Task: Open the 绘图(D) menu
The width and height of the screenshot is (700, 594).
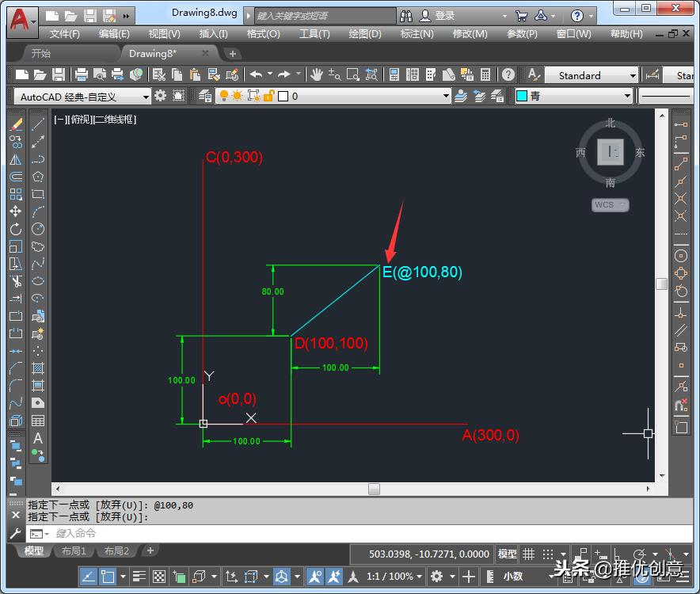Action: click(365, 34)
